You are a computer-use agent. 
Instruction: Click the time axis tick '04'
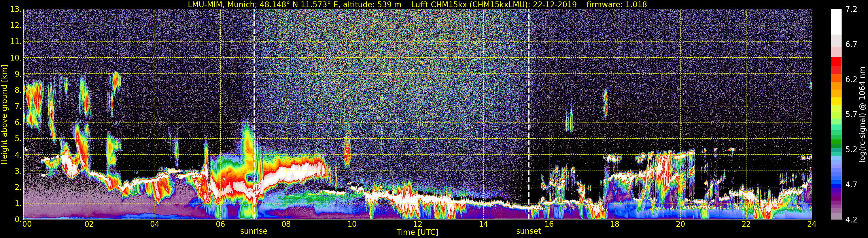tap(154, 224)
